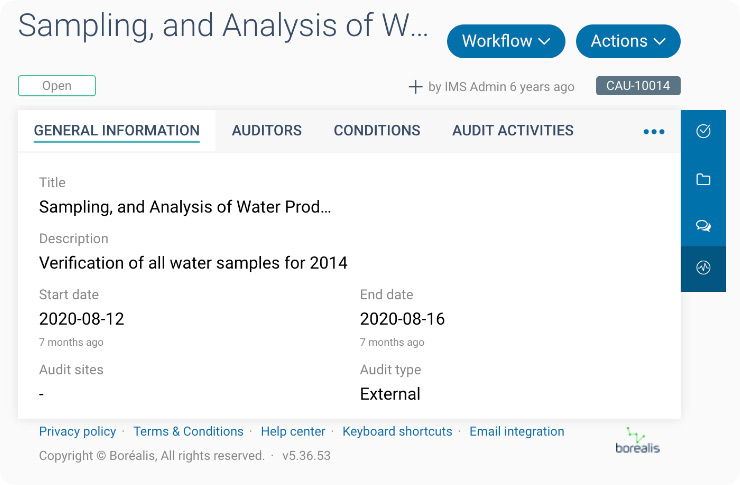The image size is (740, 485).
Task: Click the Boréalis logo in footer
Action: point(637,440)
